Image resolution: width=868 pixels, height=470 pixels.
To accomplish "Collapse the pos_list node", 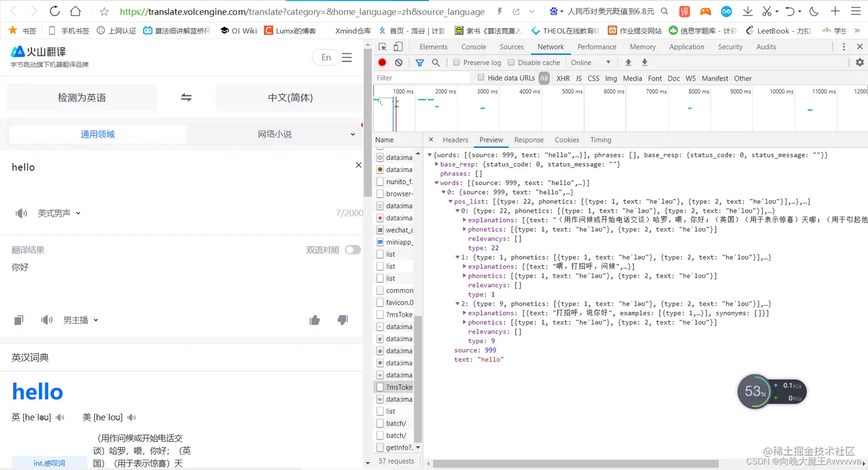I will coord(450,202).
